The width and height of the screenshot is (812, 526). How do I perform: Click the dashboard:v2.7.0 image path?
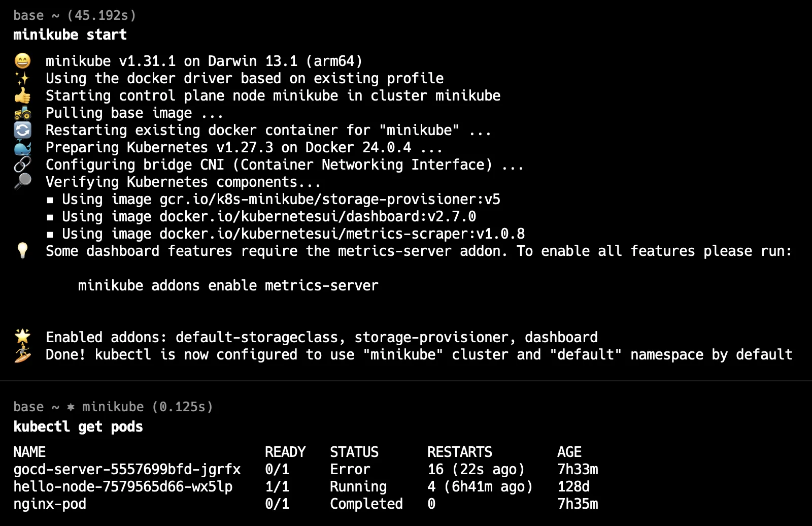click(318, 217)
